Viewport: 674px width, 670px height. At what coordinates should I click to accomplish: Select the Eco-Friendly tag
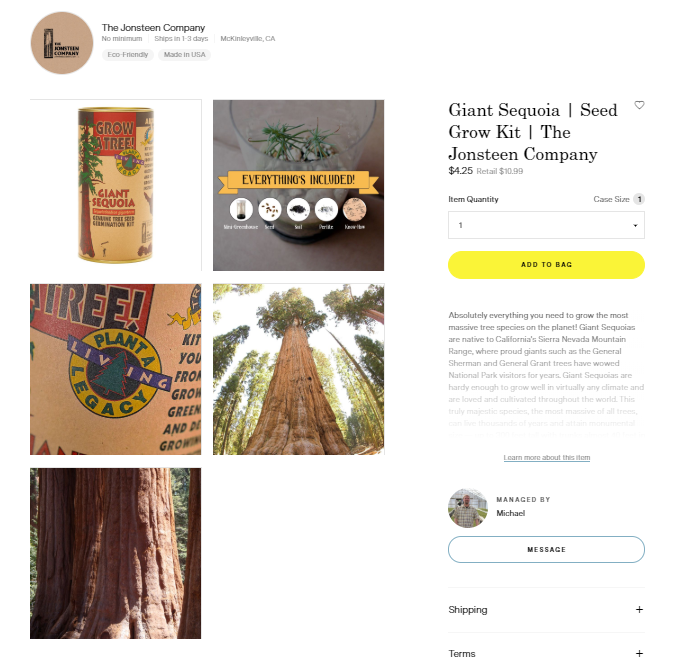(x=128, y=55)
